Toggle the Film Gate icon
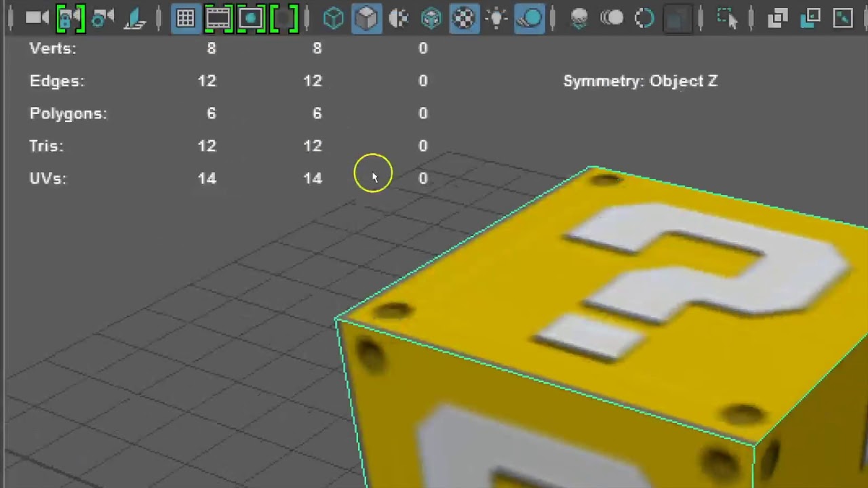The image size is (868, 488). coord(218,18)
